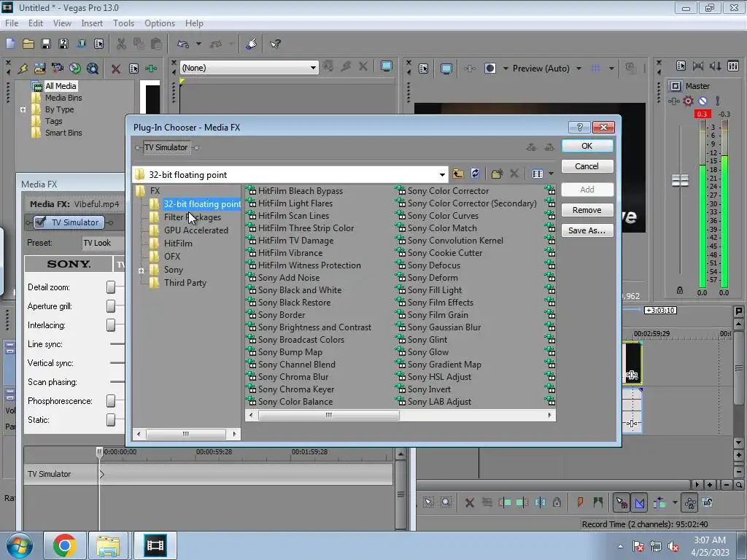Click the red X remove icon in Project Media

pyautogui.click(x=115, y=69)
